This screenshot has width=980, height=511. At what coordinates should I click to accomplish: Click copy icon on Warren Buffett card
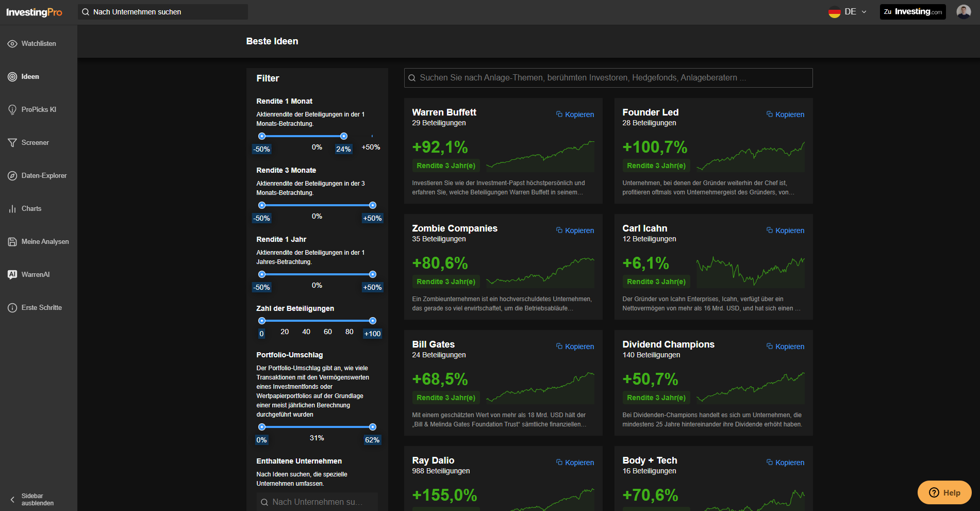tap(559, 114)
